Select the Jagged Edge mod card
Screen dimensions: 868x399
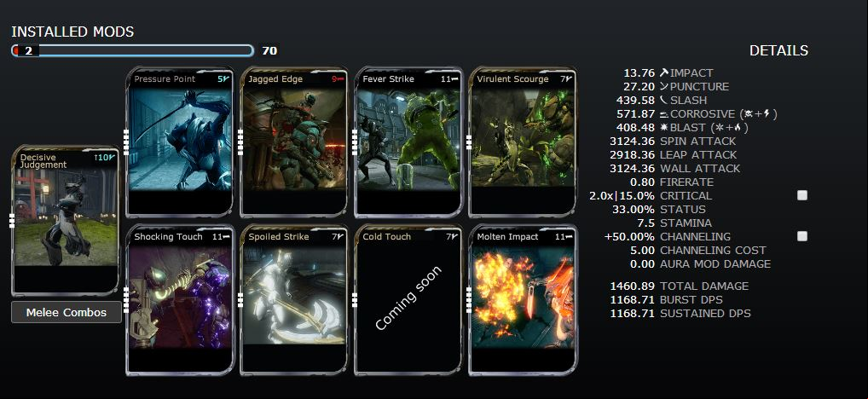click(x=294, y=142)
